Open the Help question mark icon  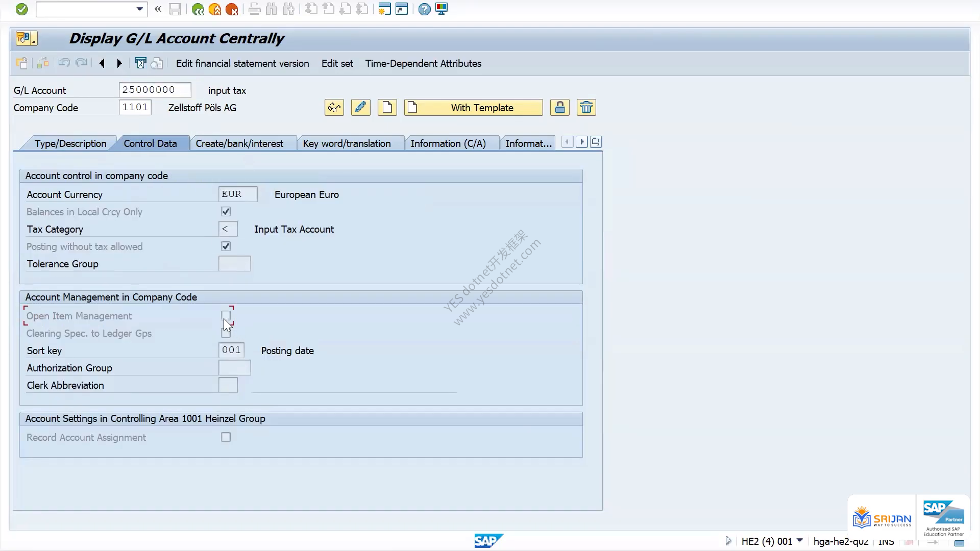tap(424, 9)
